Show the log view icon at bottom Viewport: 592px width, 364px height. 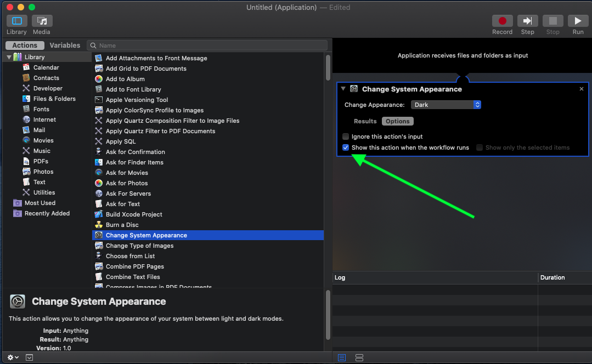coord(342,357)
